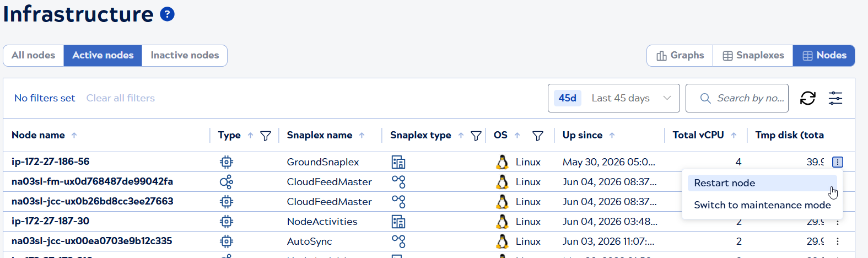The height and width of the screenshot is (258, 868).
Task: Click the Snaplex type filter funnel icon
Action: point(476,136)
